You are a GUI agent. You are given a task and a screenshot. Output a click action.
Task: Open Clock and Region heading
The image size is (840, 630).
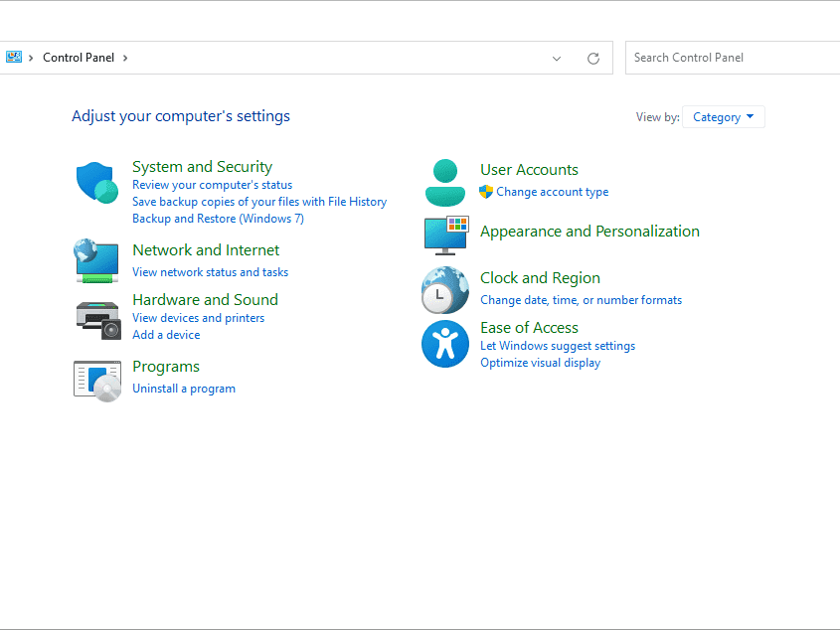(540, 278)
